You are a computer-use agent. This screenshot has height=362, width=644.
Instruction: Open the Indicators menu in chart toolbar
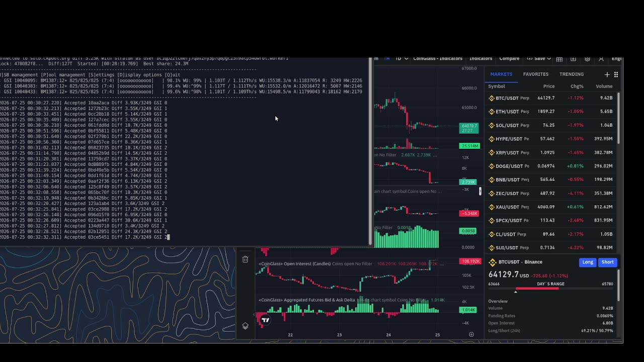tap(480, 58)
